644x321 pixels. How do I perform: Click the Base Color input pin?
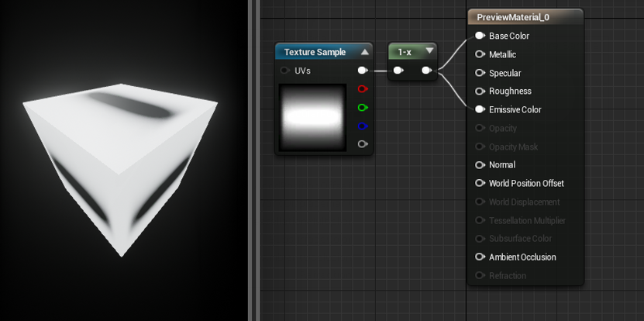[x=480, y=36]
